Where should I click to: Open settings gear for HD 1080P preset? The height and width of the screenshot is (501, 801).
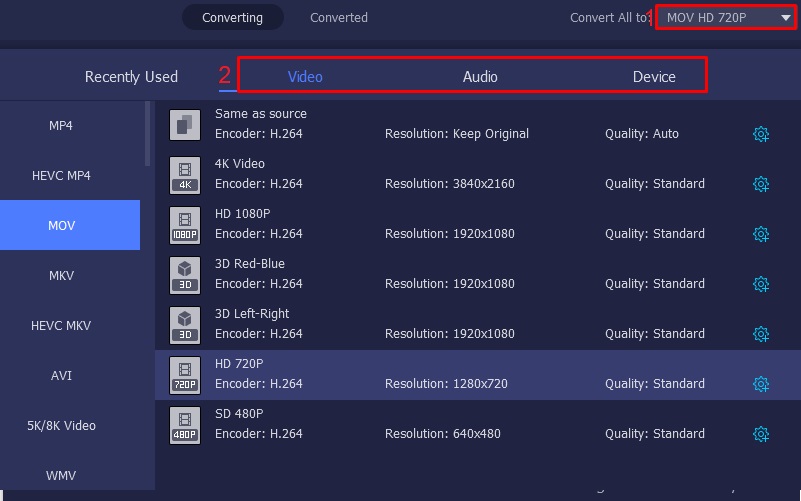[761, 234]
